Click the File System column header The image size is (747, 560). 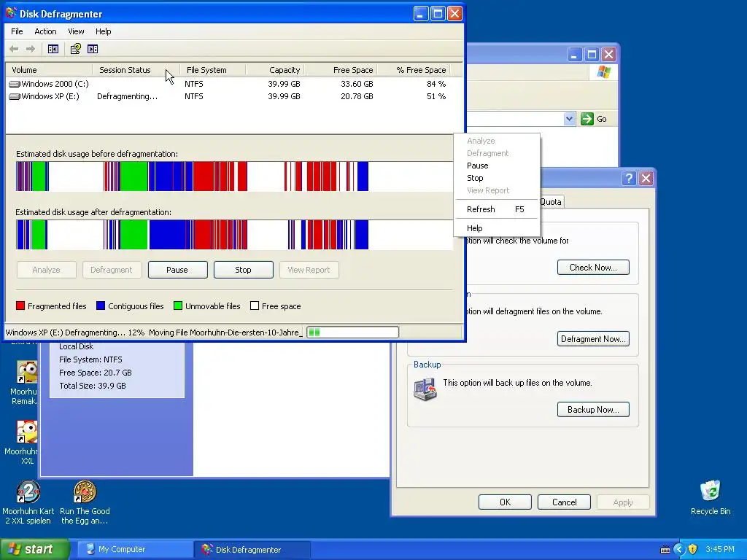pos(212,70)
